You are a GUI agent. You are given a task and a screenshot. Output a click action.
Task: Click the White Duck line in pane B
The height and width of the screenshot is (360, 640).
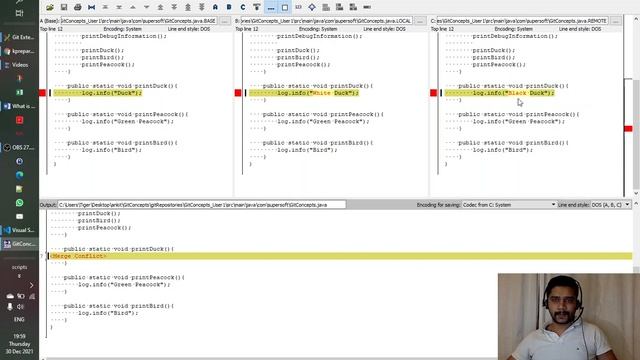pos(304,93)
